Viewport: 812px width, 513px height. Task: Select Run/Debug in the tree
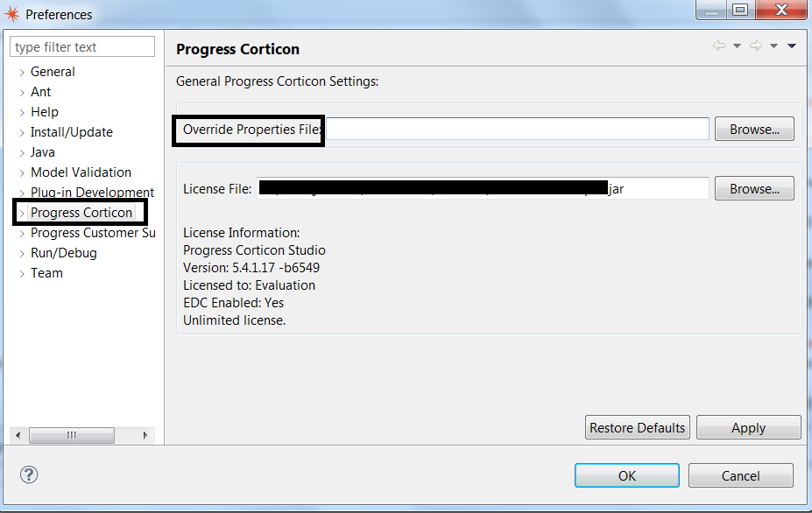[64, 253]
